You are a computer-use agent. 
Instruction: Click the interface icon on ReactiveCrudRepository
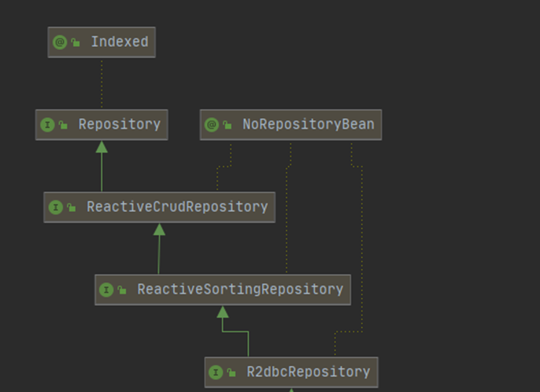[x=56, y=208]
